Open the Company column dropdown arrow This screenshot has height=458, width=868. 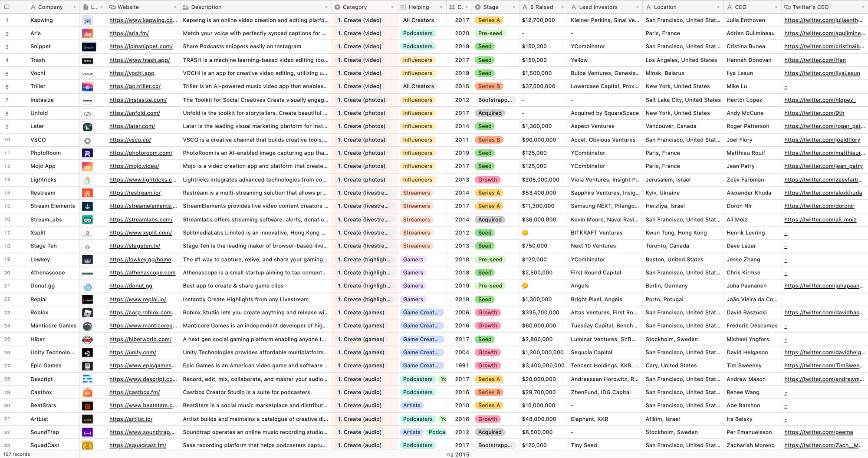click(75, 7)
